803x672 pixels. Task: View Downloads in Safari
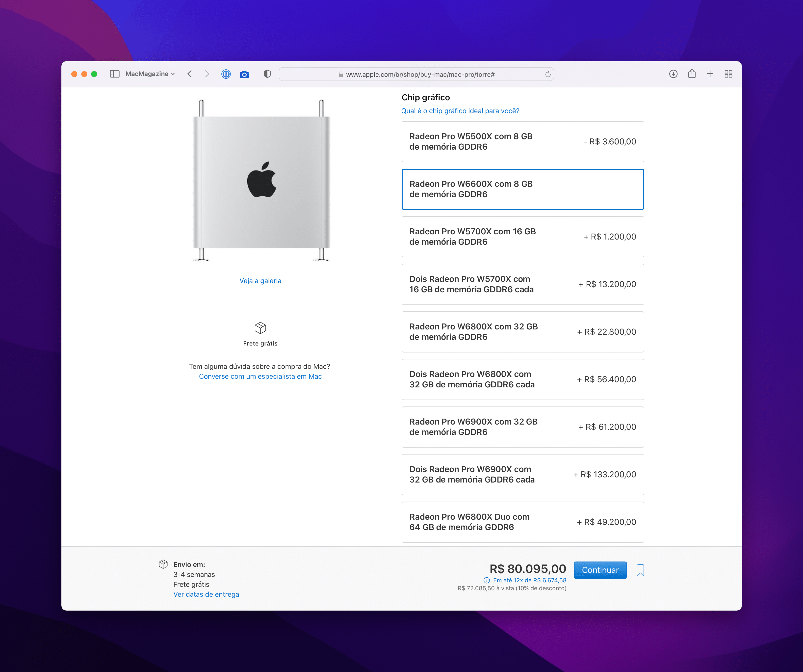[673, 73]
